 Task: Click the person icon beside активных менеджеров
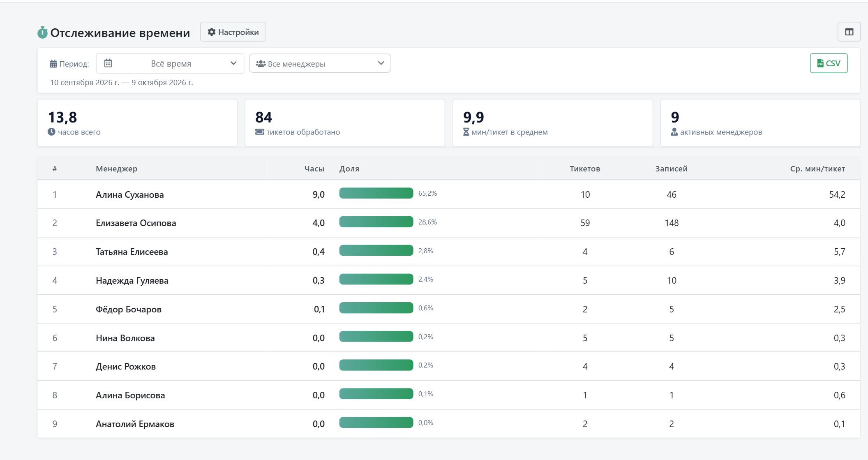click(674, 132)
